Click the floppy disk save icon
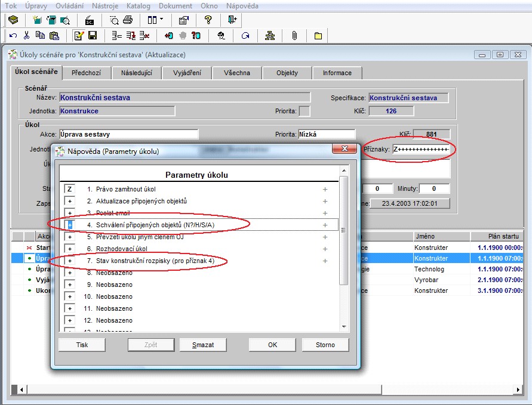532x405 pixels. (93, 35)
